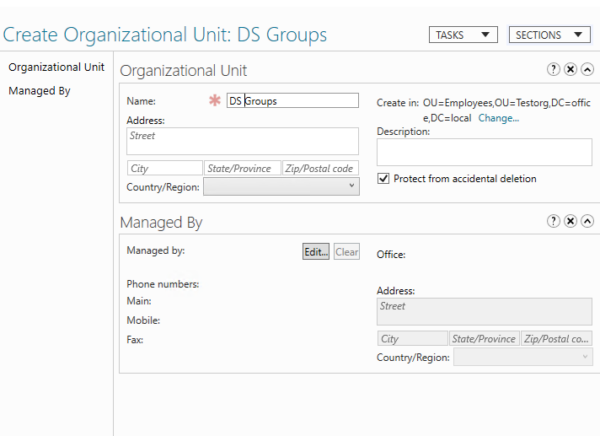600x436 pixels.
Task: Collapse the Organizational Unit section
Action: [x=587, y=70]
